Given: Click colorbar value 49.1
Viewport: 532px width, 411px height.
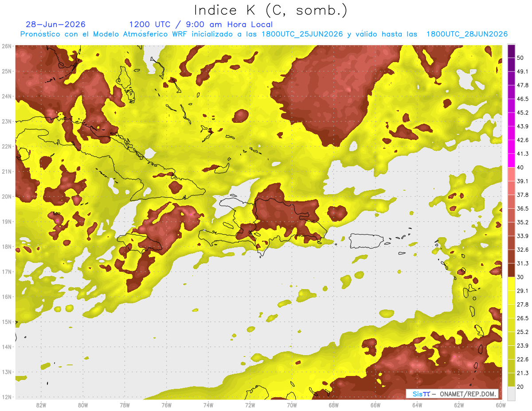Looking at the screenshot, I should [x=523, y=71].
